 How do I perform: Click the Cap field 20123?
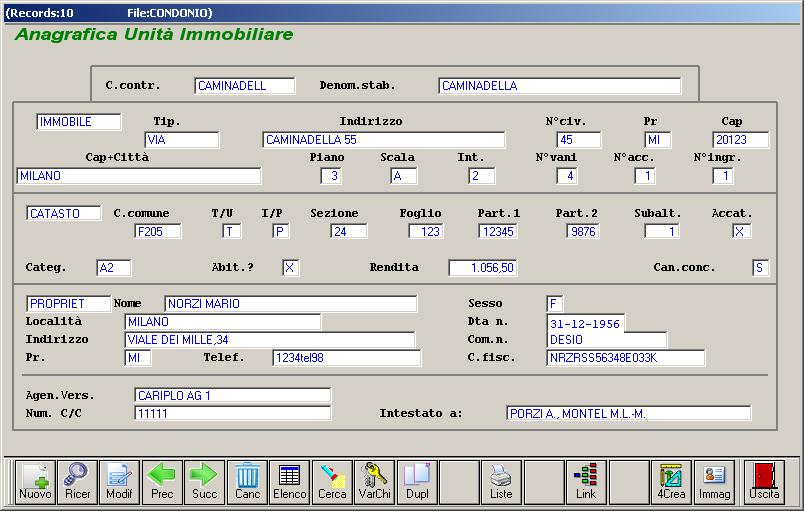pos(740,139)
